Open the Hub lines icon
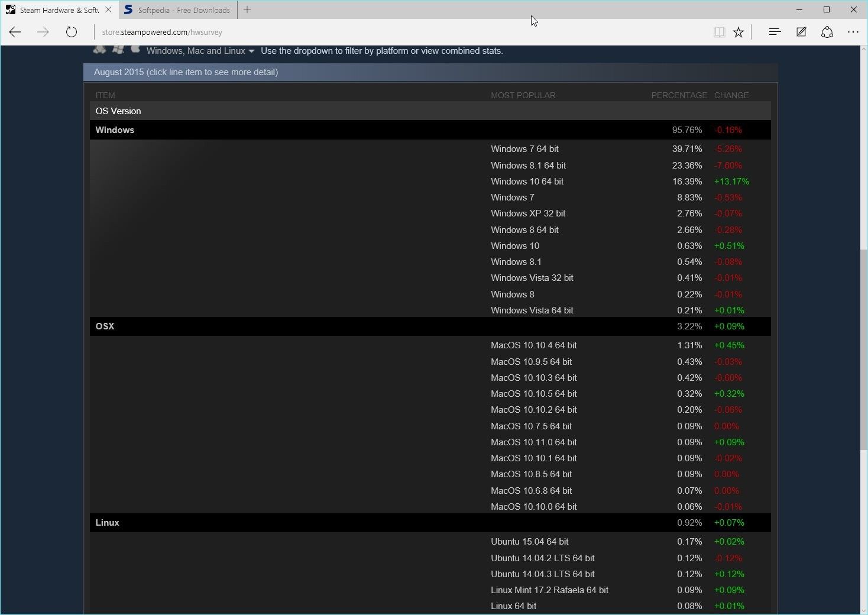Image resolution: width=868 pixels, height=615 pixels. pos(775,32)
